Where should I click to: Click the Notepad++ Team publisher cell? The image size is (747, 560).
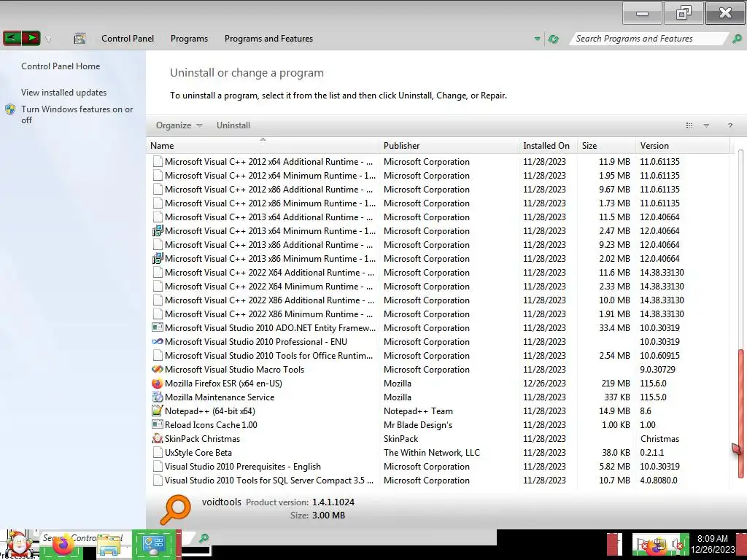coord(418,411)
